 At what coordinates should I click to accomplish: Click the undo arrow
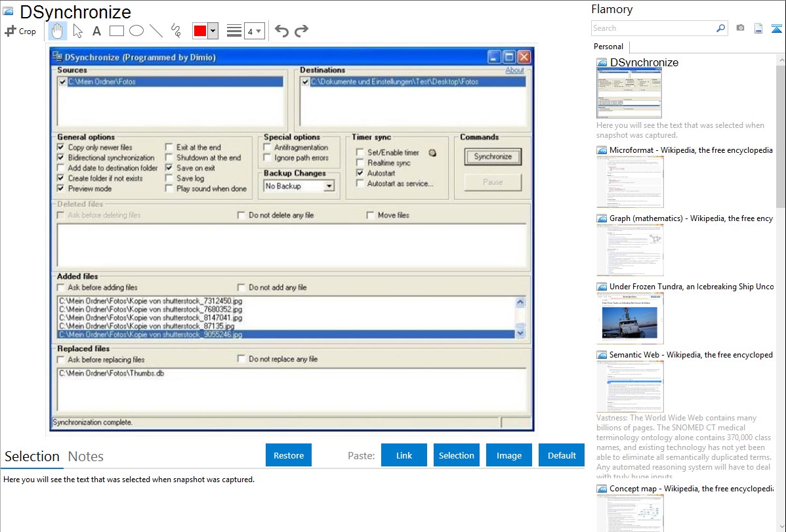point(281,31)
